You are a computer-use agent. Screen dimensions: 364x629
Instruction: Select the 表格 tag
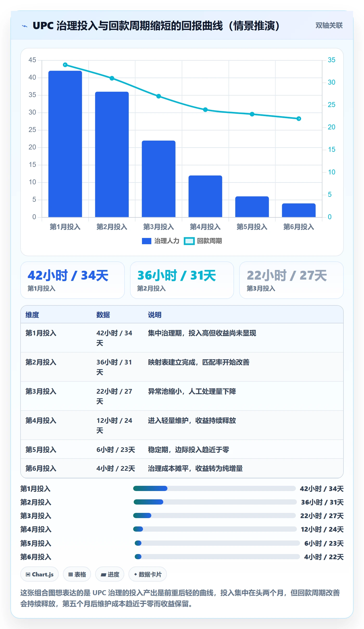(x=77, y=574)
